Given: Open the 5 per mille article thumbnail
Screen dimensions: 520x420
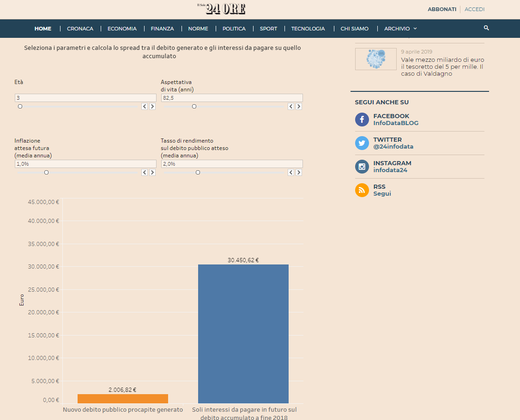Looking at the screenshot, I should pos(376,59).
